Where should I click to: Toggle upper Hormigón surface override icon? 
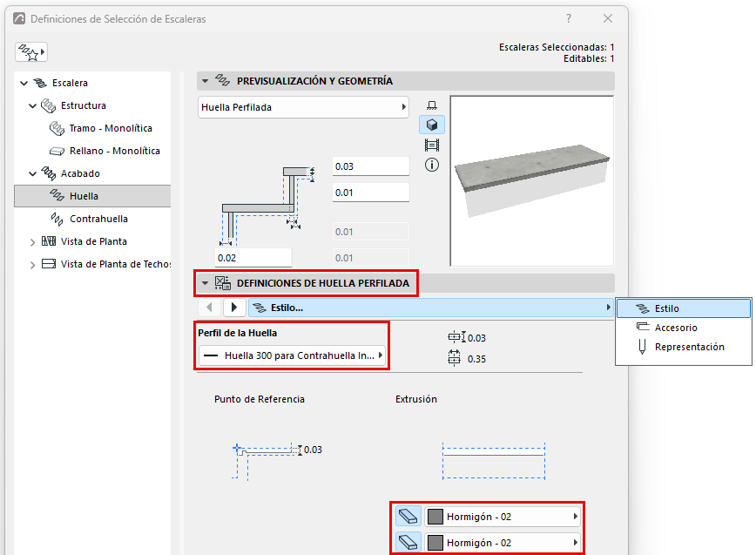408,517
